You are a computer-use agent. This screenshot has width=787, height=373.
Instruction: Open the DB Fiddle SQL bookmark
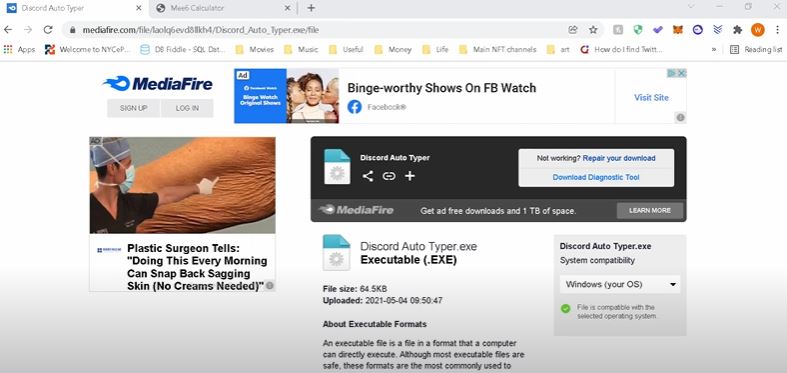(x=183, y=49)
